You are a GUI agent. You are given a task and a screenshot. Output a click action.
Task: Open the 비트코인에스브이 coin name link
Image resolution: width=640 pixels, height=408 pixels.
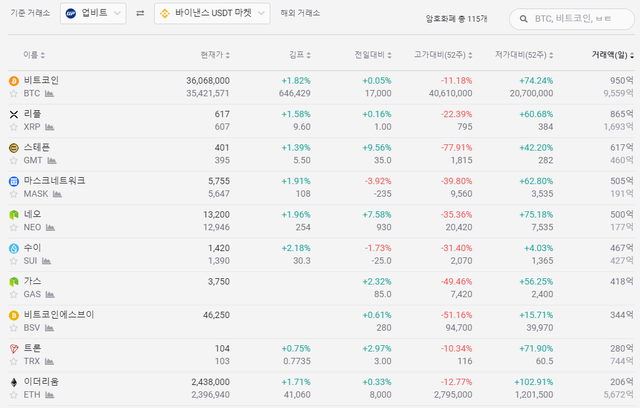click(x=59, y=315)
